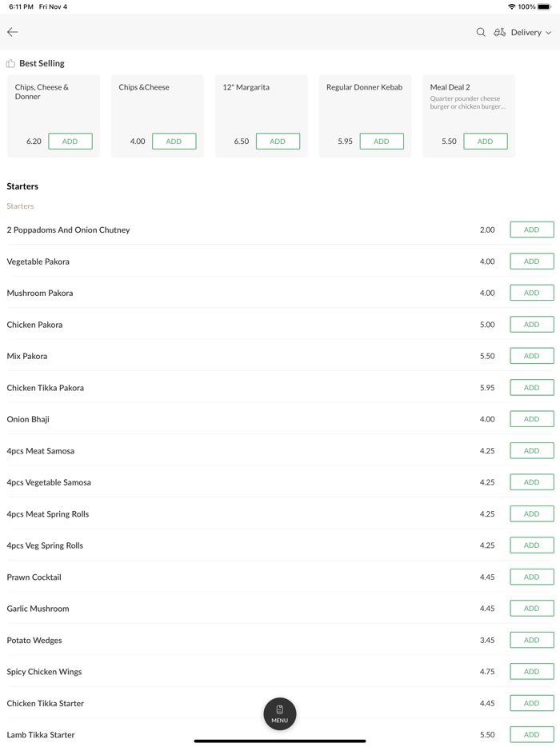Screen dimensions: 560x747
Task: Tap the Wi-Fi status icon
Action: tap(511, 6)
